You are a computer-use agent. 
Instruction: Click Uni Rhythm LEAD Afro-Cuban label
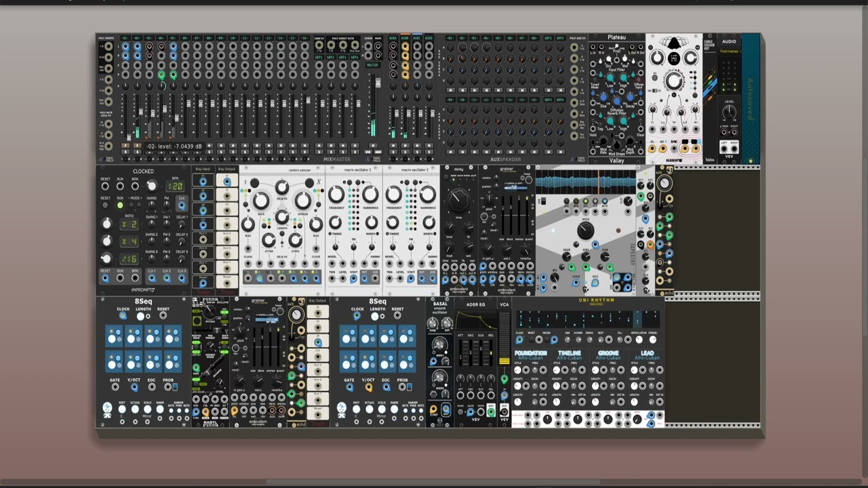click(x=647, y=358)
